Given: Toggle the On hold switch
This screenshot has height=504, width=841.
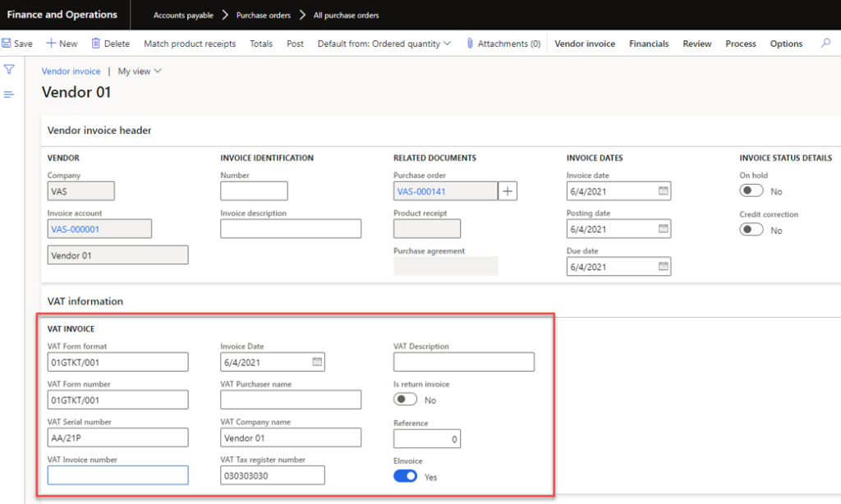Looking at the screenshot, I should (x=751, y=191).
